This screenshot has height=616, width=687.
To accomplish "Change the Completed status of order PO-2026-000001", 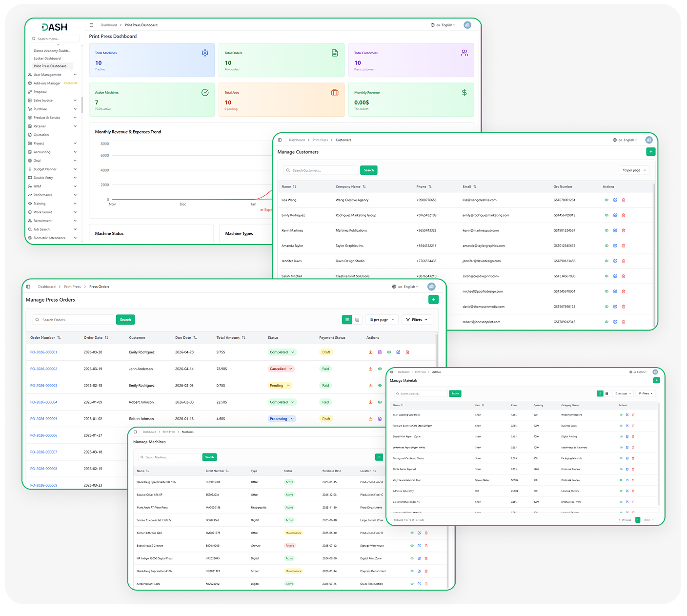I will point(282,352).
